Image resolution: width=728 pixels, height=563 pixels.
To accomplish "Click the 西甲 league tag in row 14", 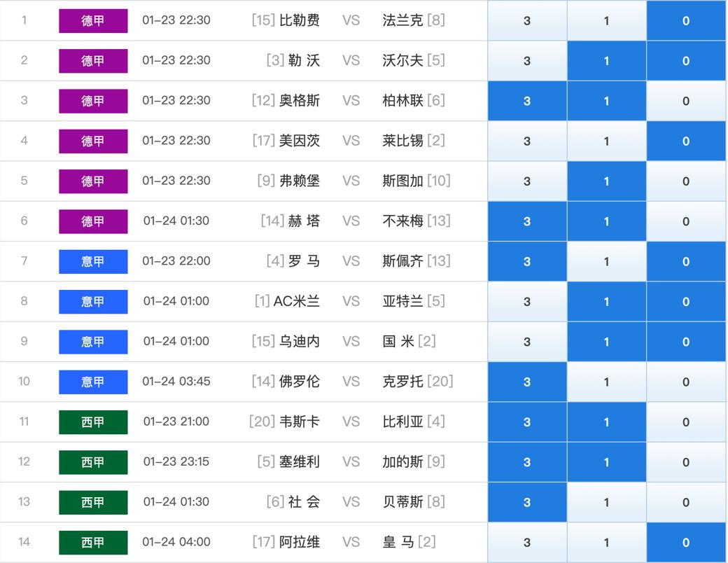I will click(x=93, y=542).
